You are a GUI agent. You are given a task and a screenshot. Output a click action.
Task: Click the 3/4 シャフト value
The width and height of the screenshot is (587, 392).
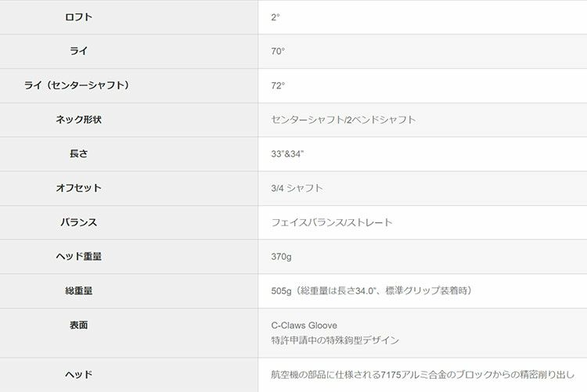(297, 189)
